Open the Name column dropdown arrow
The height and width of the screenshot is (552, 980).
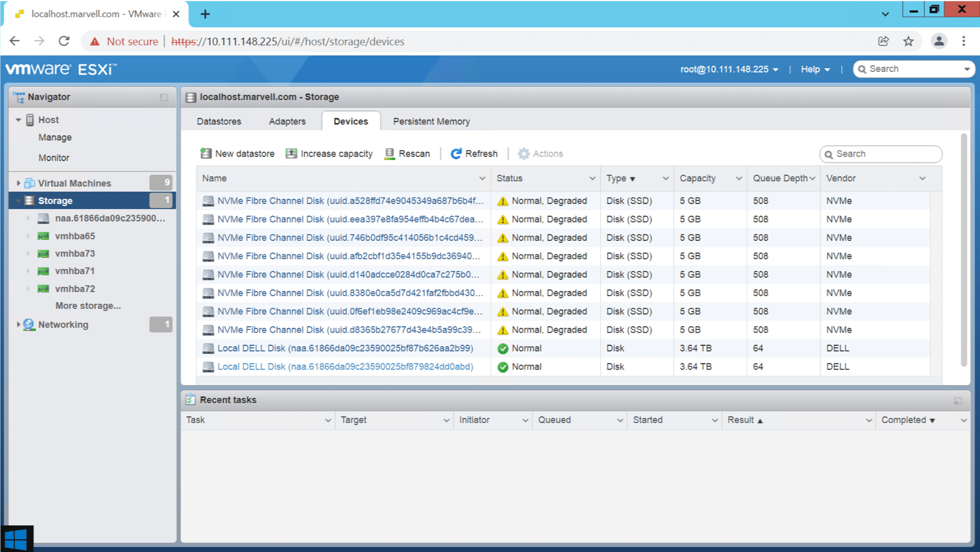click(x=482, y=178)
